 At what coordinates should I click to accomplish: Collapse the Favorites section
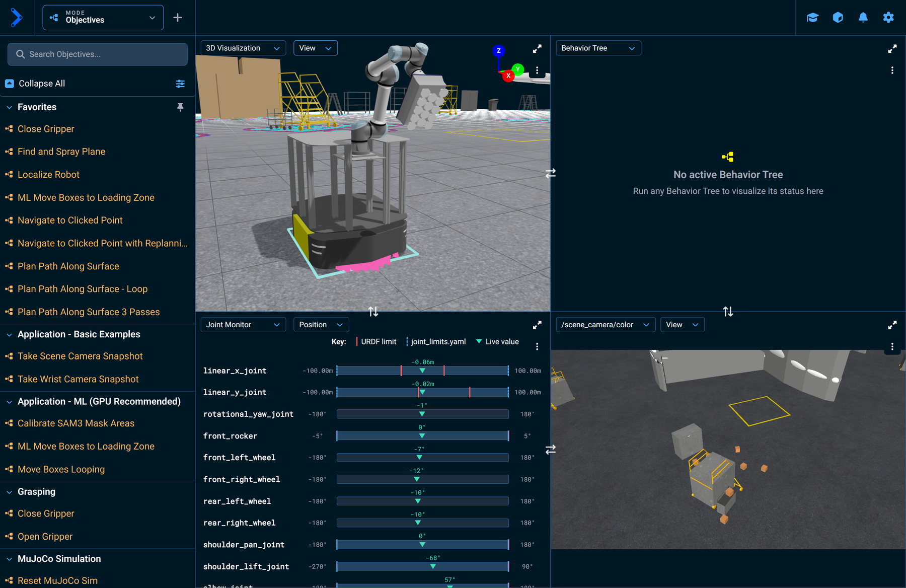point(9,107)
